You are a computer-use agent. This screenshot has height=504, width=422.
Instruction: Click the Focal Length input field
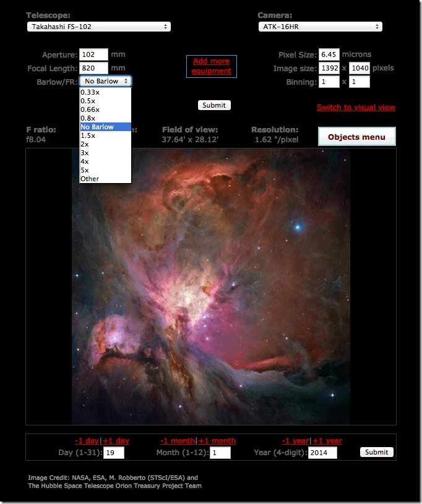pos(93,68)
